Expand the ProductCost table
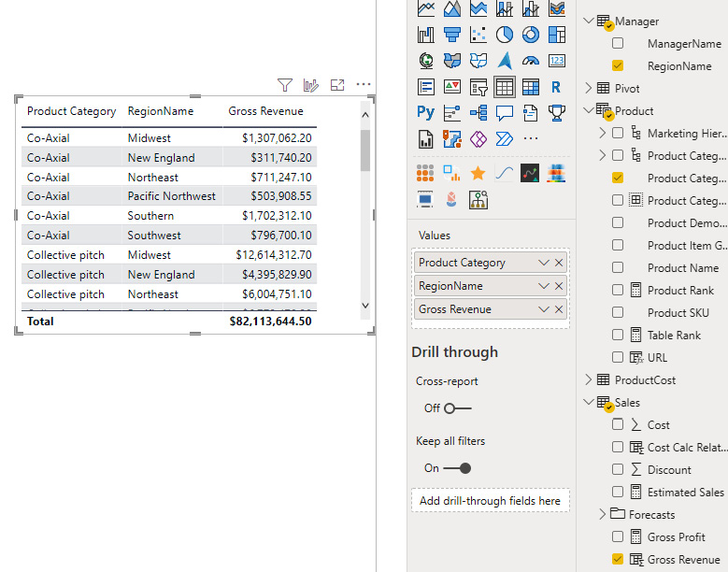The height and width of the screenshot is (572, 728). (x=588, y=380)
